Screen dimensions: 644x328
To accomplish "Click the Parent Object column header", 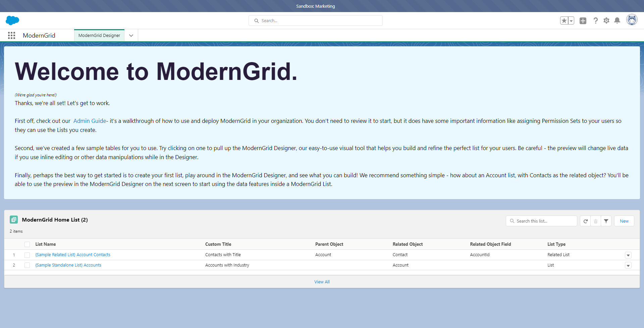I will pos(329,244).
